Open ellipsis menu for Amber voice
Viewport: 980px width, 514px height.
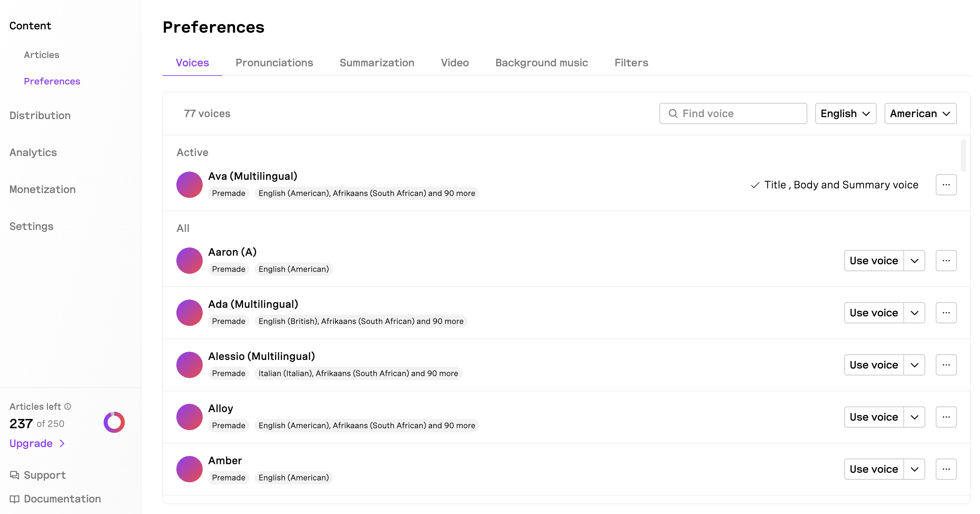click(x=946, y=469)
